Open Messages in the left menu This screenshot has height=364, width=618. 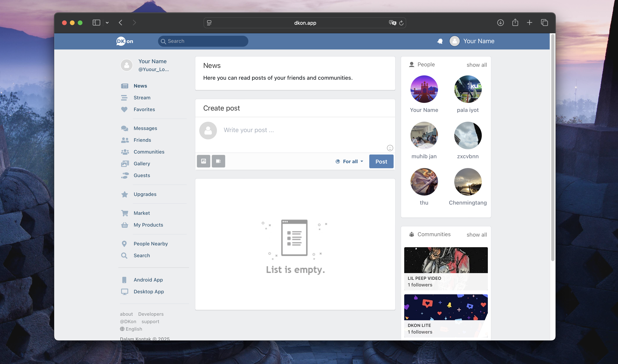145,128
